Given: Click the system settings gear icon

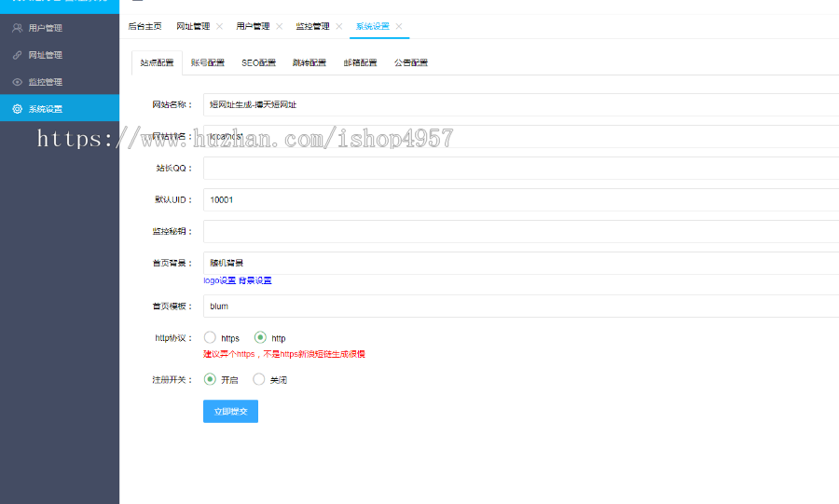Looking at the screenshot, I should [17, 109].
